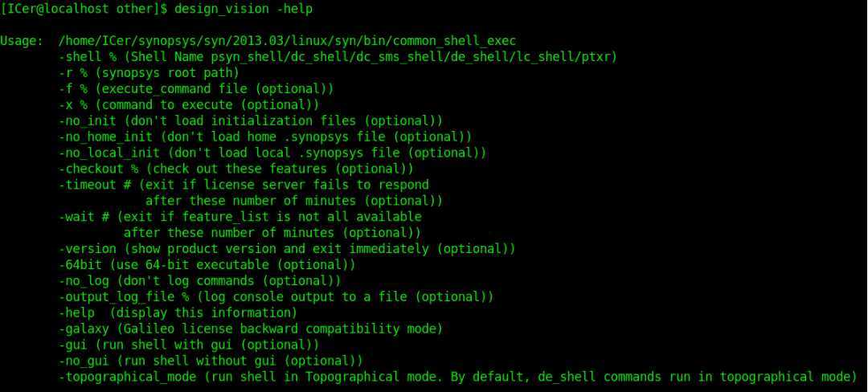Click the -shell option line
868x392 pixels.
[x=338, y=56]
